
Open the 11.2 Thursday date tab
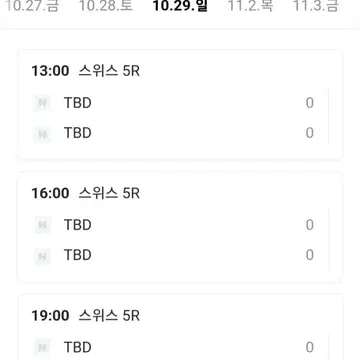250,6
